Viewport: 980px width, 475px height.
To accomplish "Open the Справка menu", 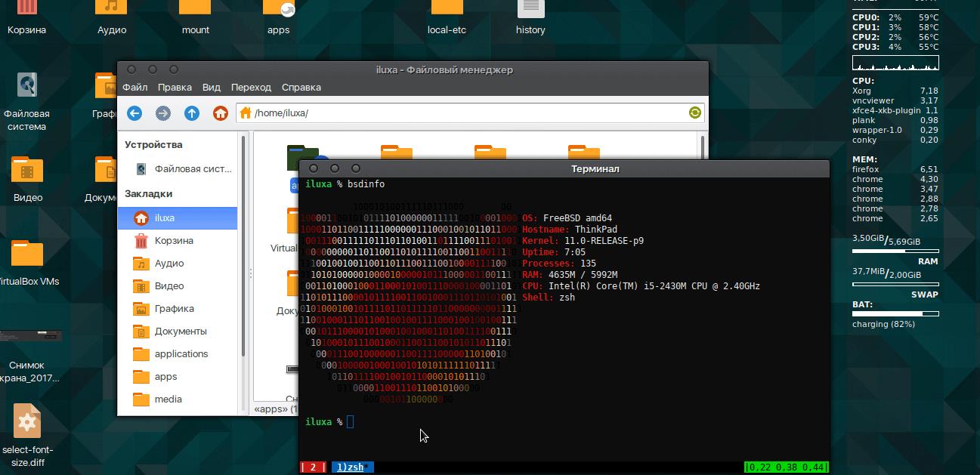I will 301,87.
